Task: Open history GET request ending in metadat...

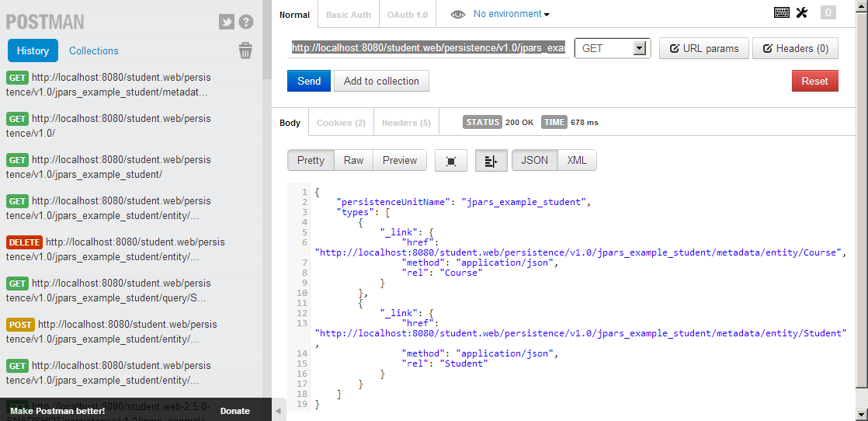Action: point(109,84)
